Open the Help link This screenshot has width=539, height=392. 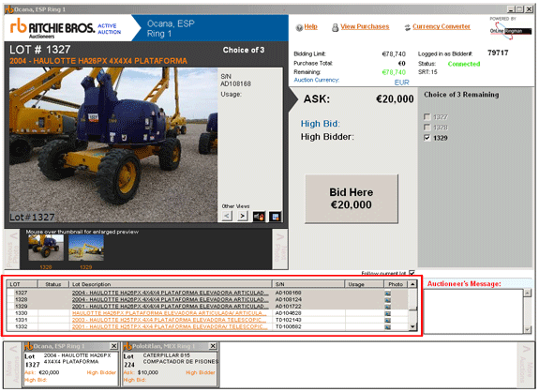coord(311,27)
